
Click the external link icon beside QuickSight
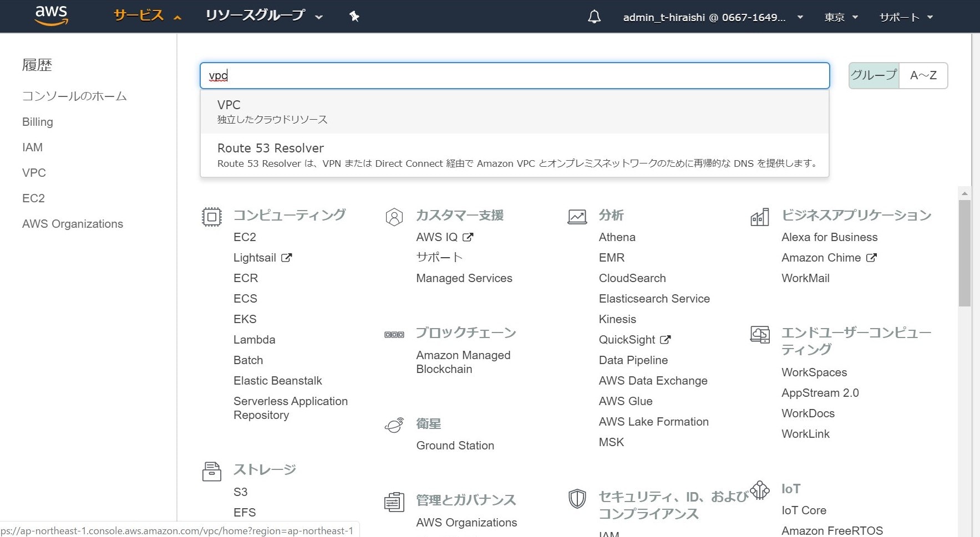click(666, 340)
